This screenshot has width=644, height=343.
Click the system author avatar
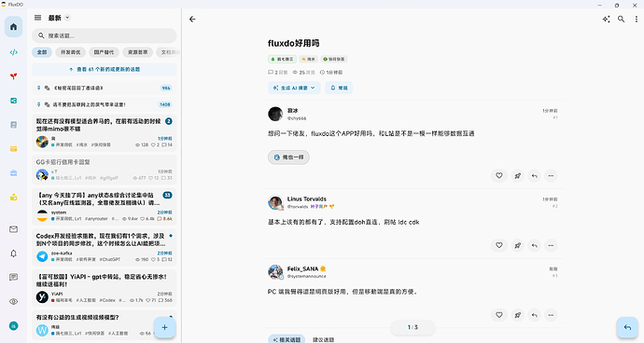tap(42, 215)
